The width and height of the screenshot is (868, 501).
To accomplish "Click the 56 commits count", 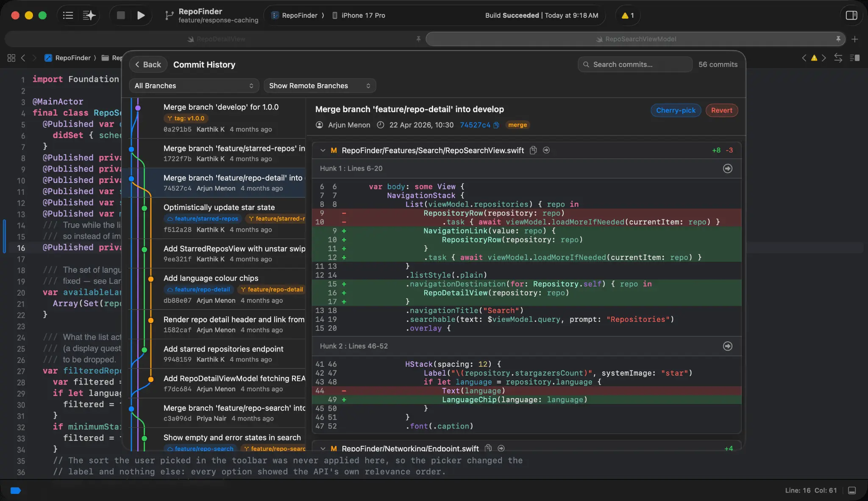I will click(x=718, y=64).
